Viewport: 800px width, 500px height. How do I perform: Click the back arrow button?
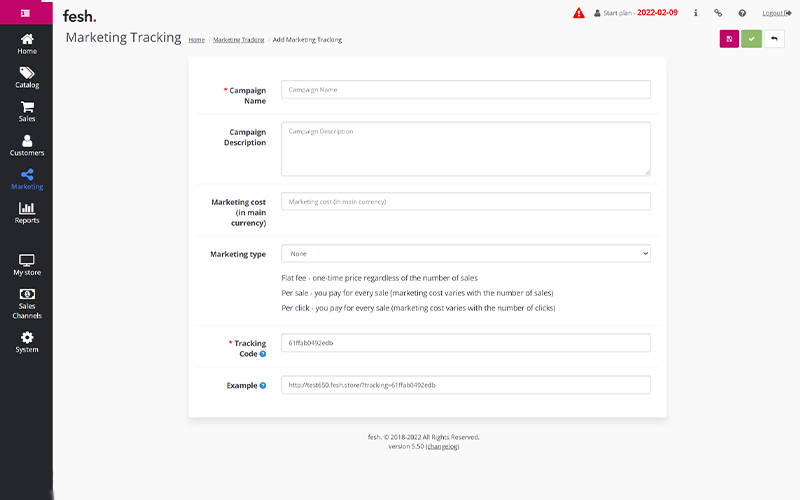pyautogui.click(x=774, y=39)
